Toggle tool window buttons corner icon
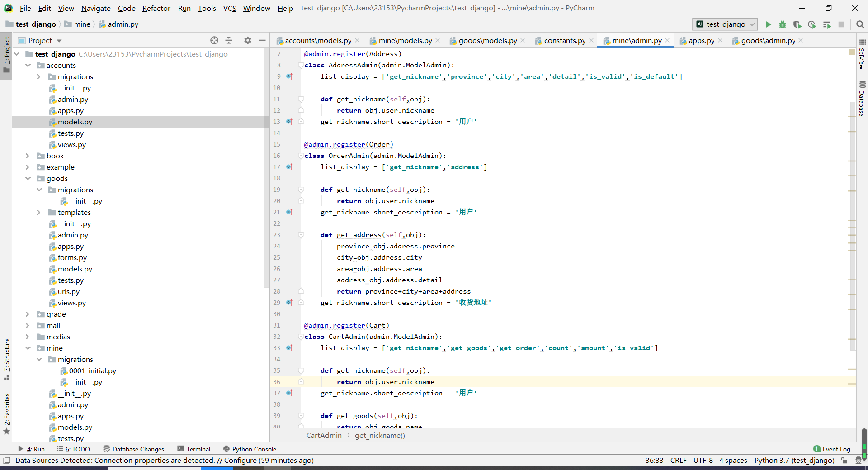 tap(6, 461)
